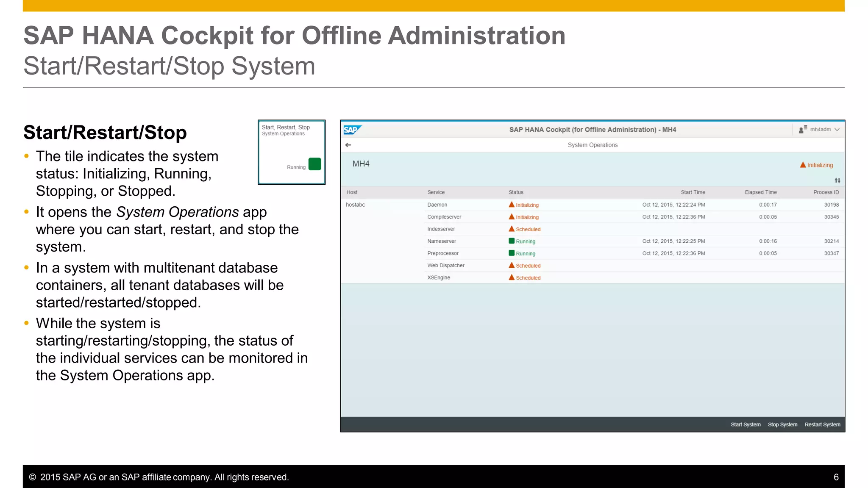Click the green Running square on the tile

click(314, 164)
